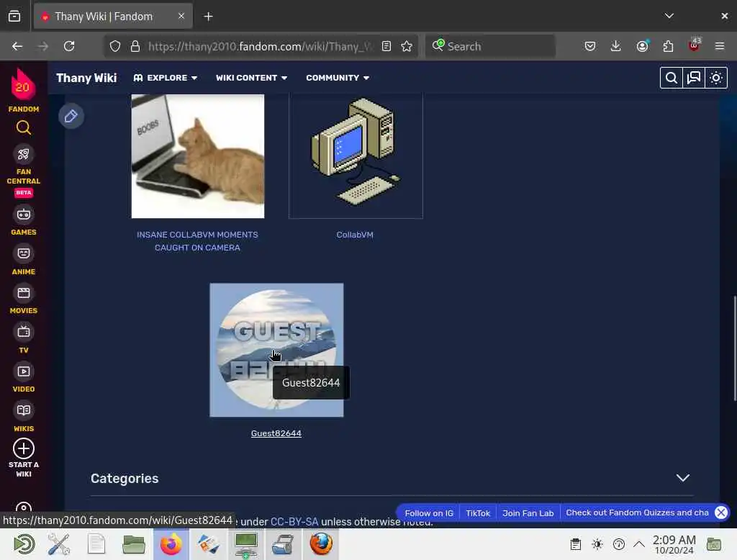Toggle light/dark theme sun icon
Screen dimensions: 737x560
point(716,78)
